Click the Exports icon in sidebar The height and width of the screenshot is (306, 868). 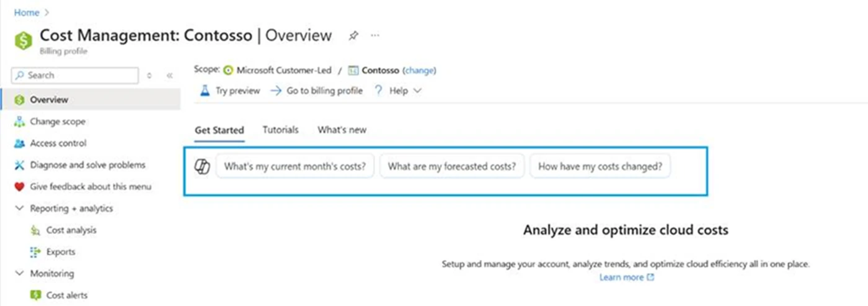35,252
